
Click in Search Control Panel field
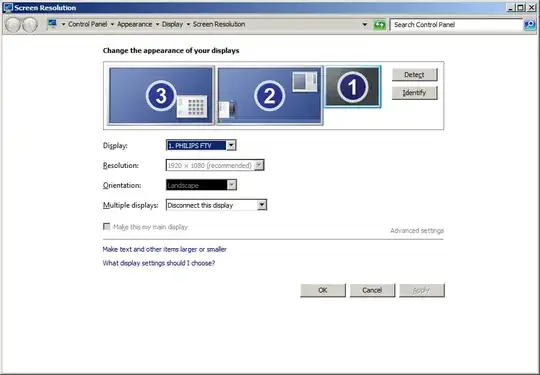456,25
